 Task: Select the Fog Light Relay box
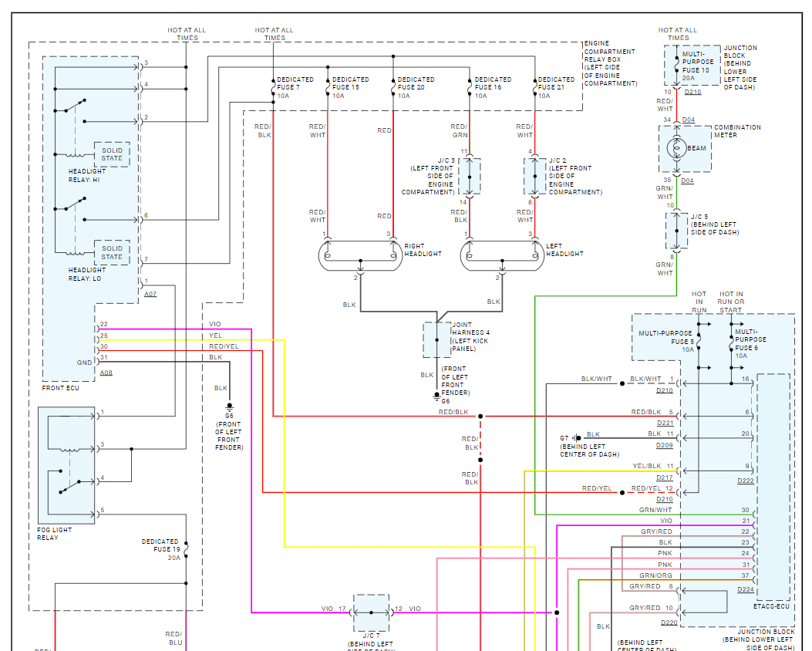click(x=66, y=465)
